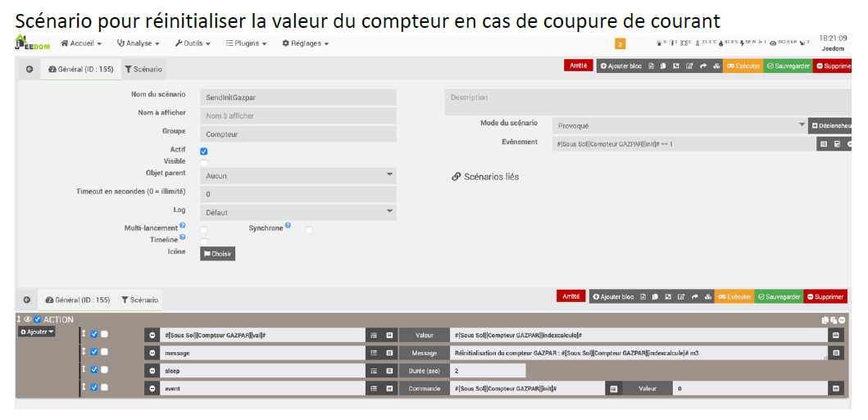Screen dimensions: 868x420
Task: Click Multi-lancement help question mark
Action: (x=183, y=226)
